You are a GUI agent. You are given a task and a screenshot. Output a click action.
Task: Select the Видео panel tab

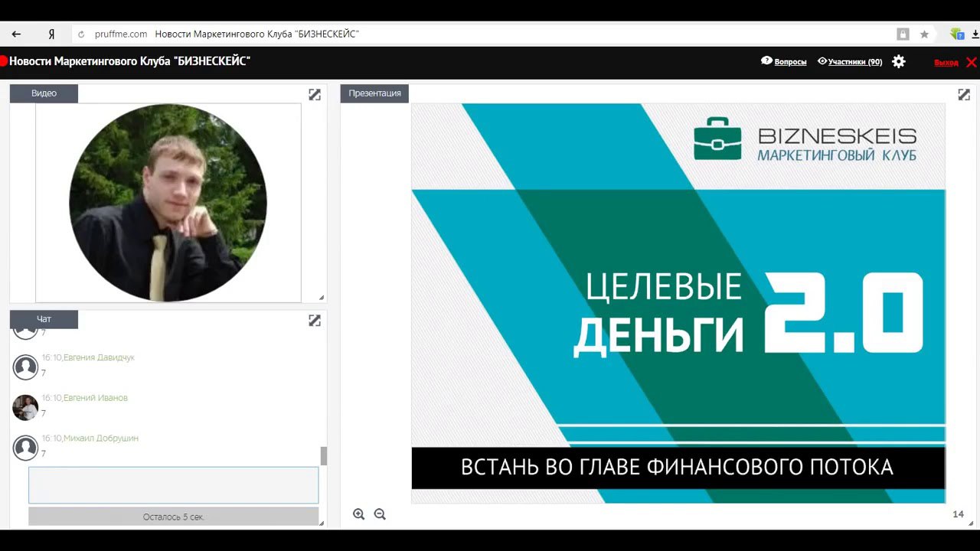44,93
